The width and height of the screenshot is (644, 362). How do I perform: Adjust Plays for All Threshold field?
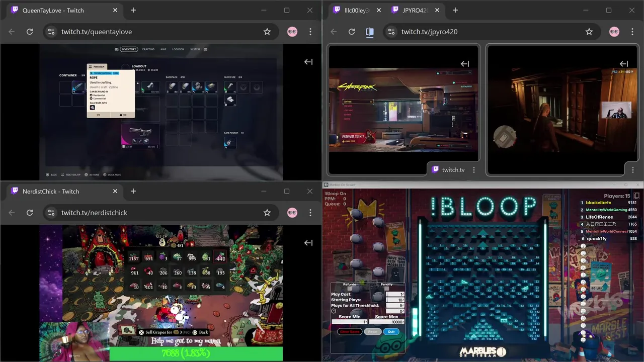(395, 305)
